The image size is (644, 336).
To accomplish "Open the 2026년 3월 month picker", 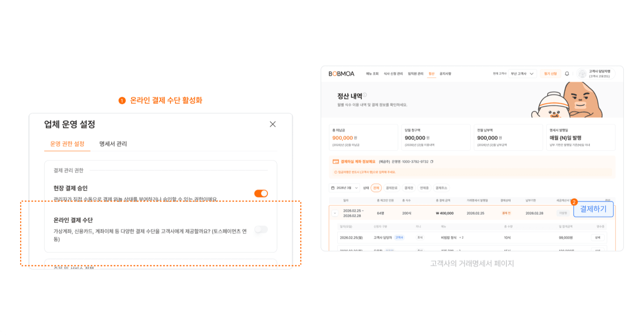I will coord(344,188).
